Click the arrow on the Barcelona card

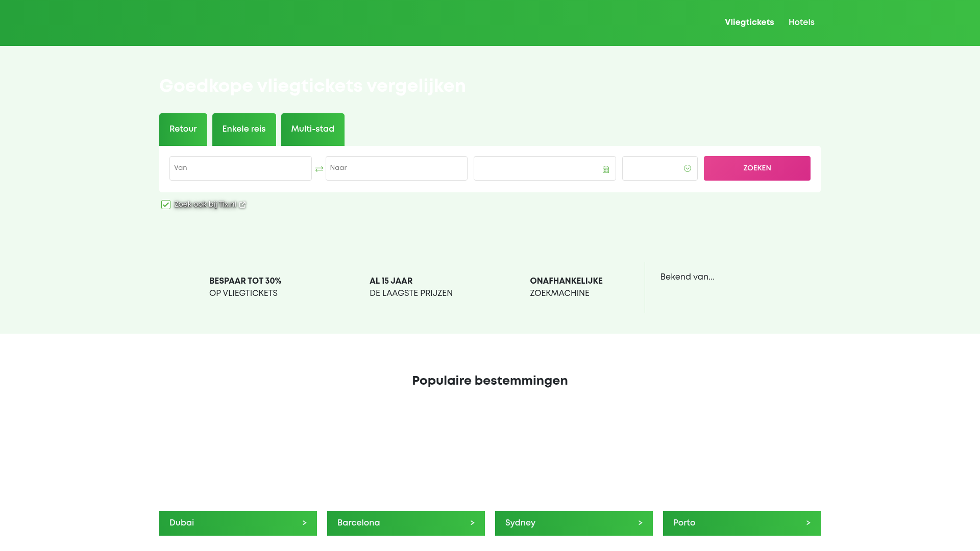pyautogui.click(x=472, y=523)
